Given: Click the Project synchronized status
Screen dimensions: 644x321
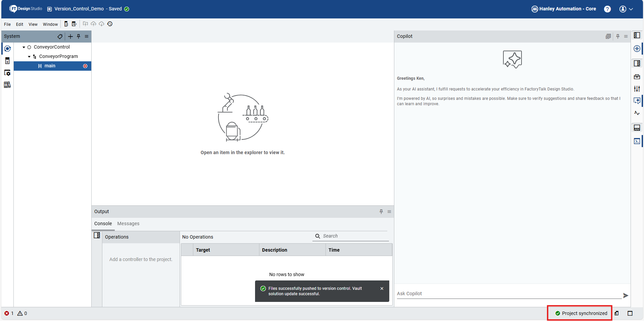Looking at the screenshot, I should 581,314.
